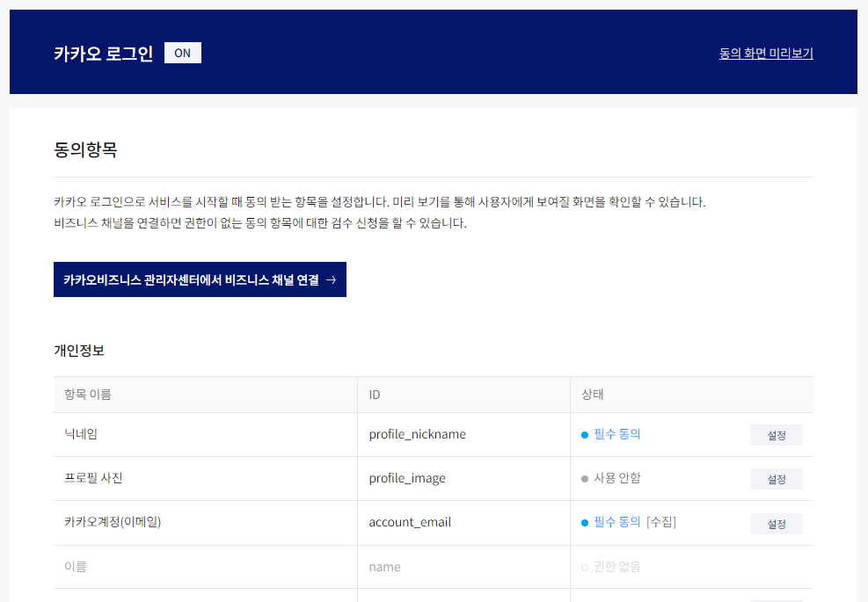868x602 pixels.
Task: Click 필수 동의 status in 닉네임 row
Action: pos(610,434)
